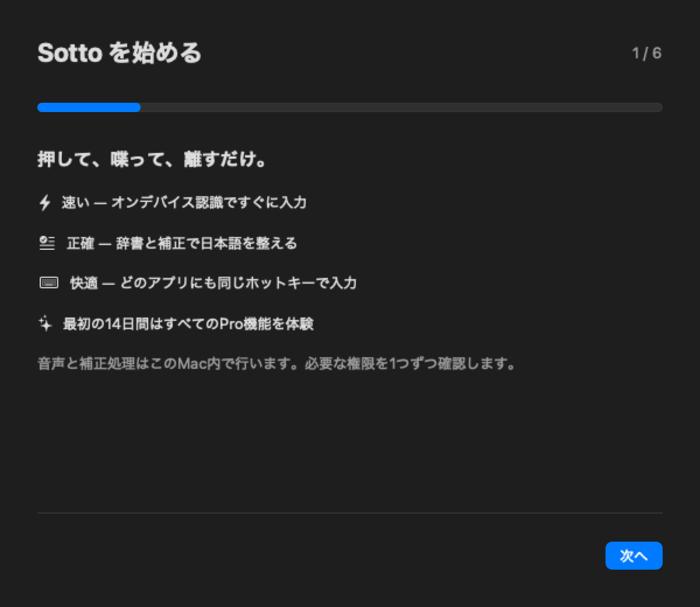
Task: Click the text 正確 — 辞書と補正で日本語を整える
Action: pos(182,243)
